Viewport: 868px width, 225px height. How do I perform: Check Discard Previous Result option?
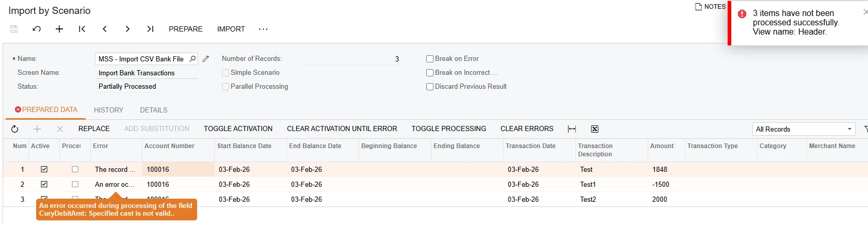tap(430, 87)
